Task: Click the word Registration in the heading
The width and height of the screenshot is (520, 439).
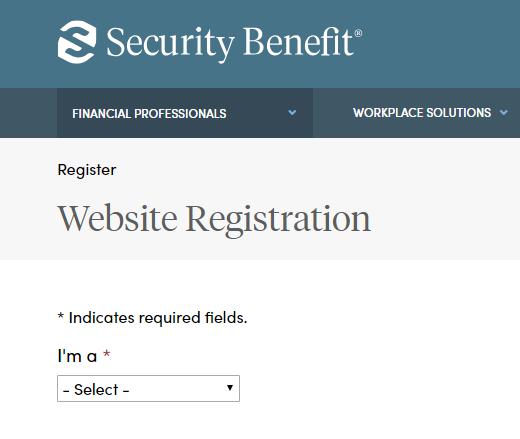Action: point(278,220)
